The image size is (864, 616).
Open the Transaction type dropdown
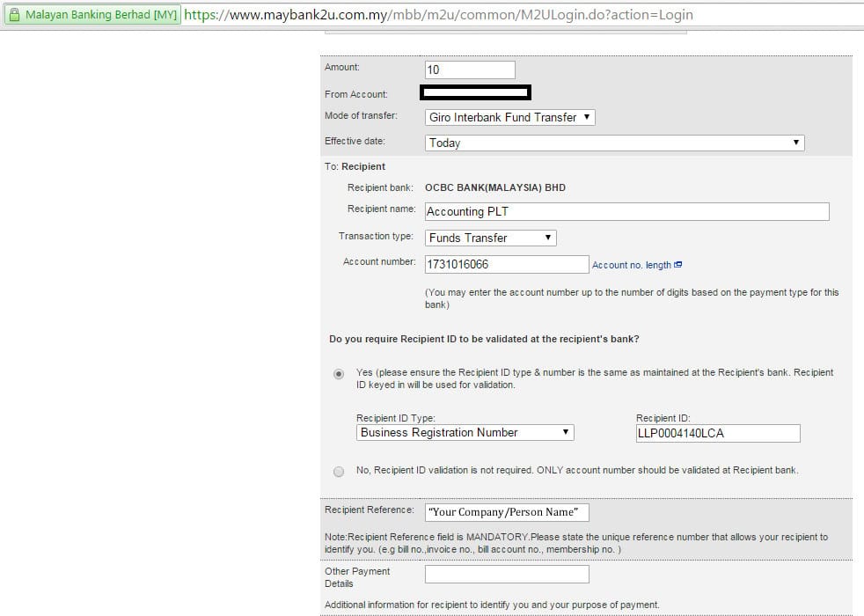pos(490,238)
